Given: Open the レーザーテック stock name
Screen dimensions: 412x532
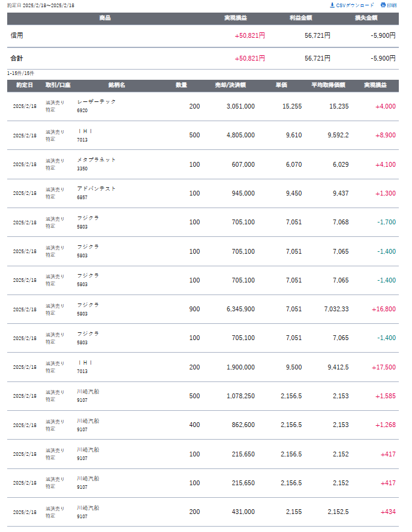Looking at the screenshot, I should [x=97, y=102].
